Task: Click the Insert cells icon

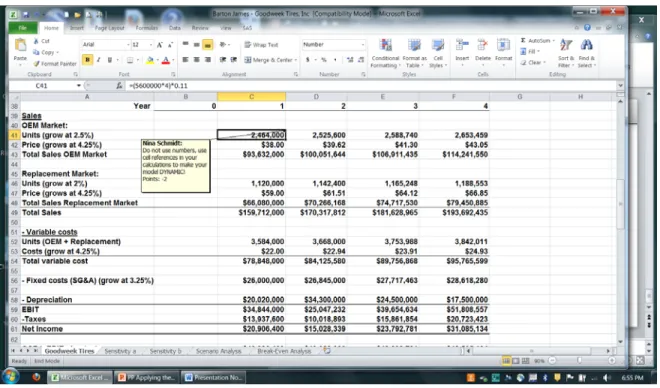Action: 462,45
